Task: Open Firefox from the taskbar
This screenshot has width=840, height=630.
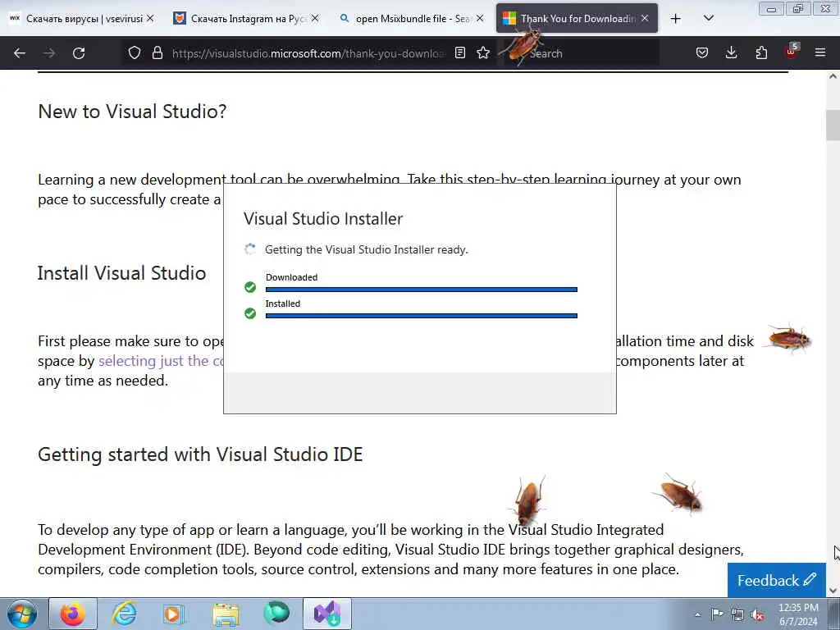Action: (x=73, y=614)
